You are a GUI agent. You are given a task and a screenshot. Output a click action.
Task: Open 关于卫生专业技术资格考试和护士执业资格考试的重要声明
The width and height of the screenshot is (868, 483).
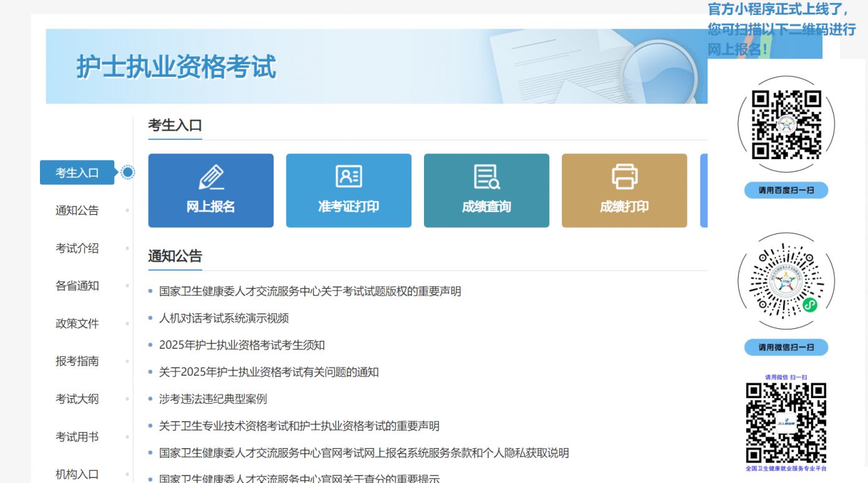pos(299,426)
